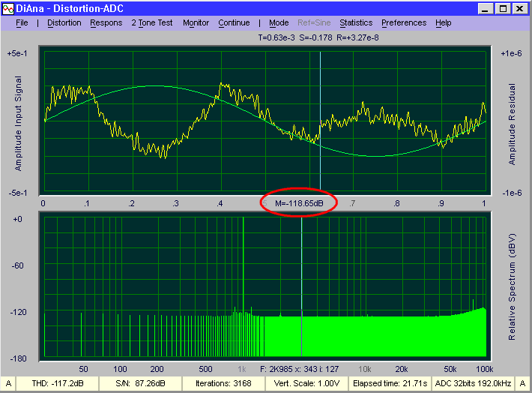Image resolution: width=532 pixels, height=393 pixels.
Task: Open the Help menu
Action: [x=443, y=23]
